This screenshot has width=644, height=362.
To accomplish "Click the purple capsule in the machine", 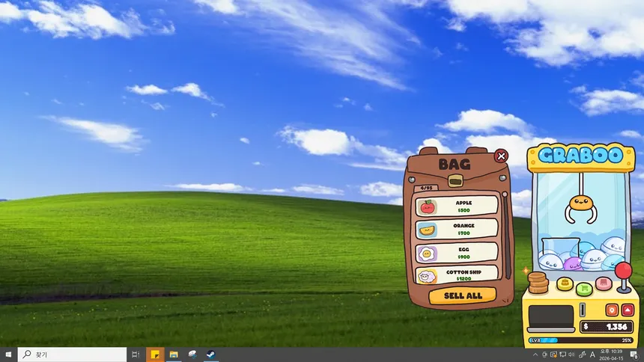I will pyautogui.click(x=573, y=263).
